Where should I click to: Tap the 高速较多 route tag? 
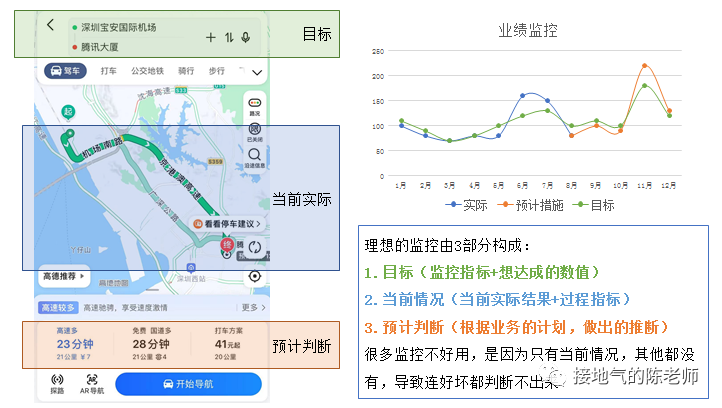click(58, 308)
